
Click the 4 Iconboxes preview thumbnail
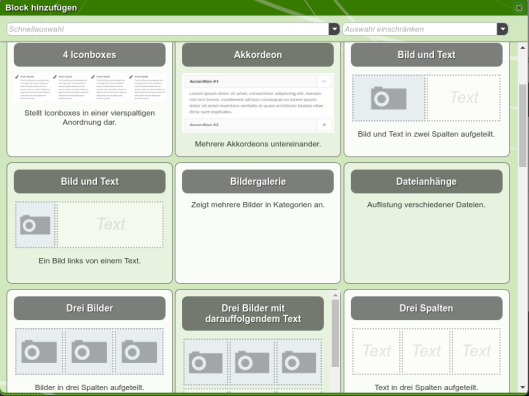pos(90,87)
